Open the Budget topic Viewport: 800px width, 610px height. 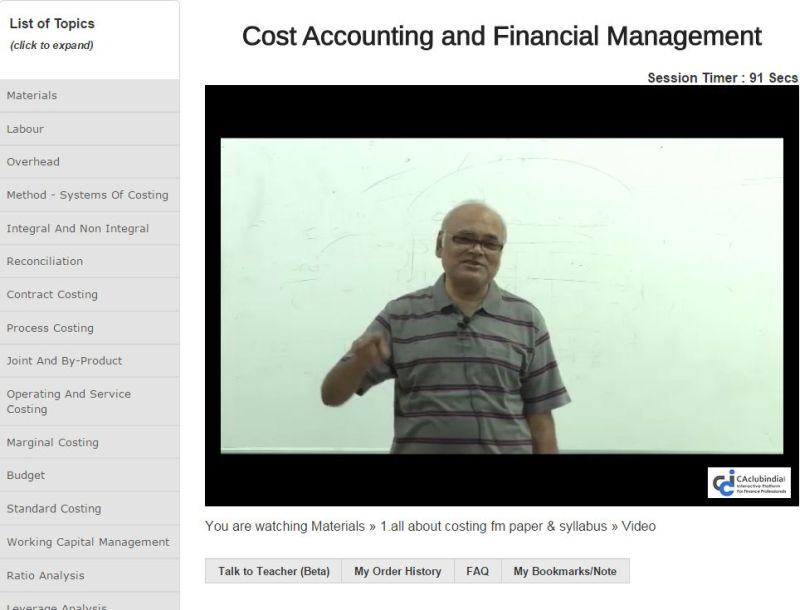click(x=26, y=476)
